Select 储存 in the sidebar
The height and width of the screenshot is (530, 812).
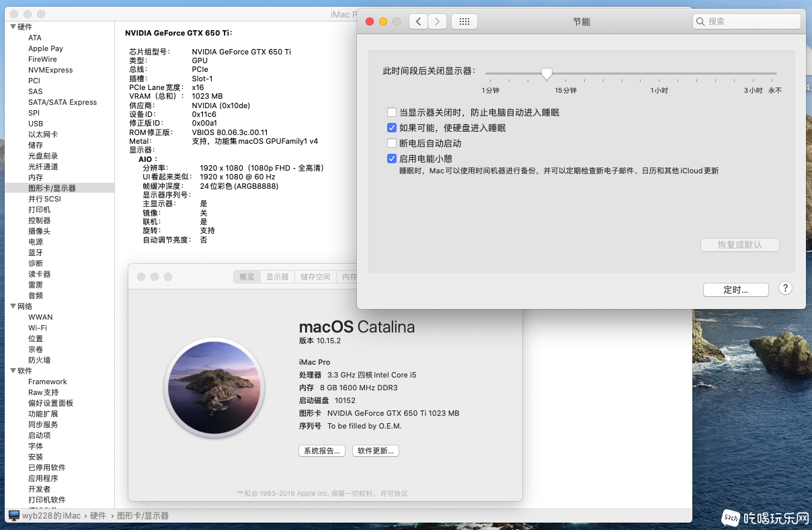point(36,145)
